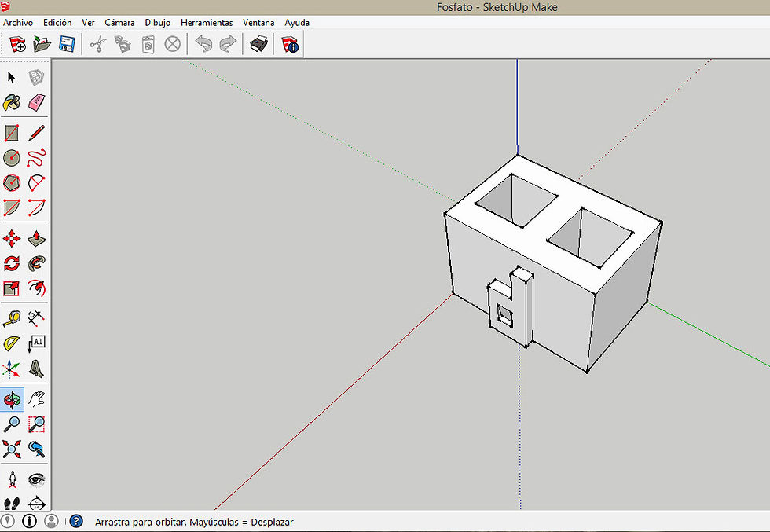The height and width of the screenshot is (532, 770).
Task: Open the Ventana menu
Action: click(x=258, y=23)
